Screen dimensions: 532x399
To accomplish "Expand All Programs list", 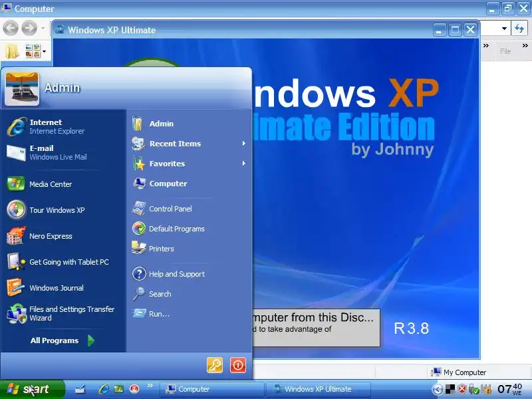I will [x=63, y=340].
